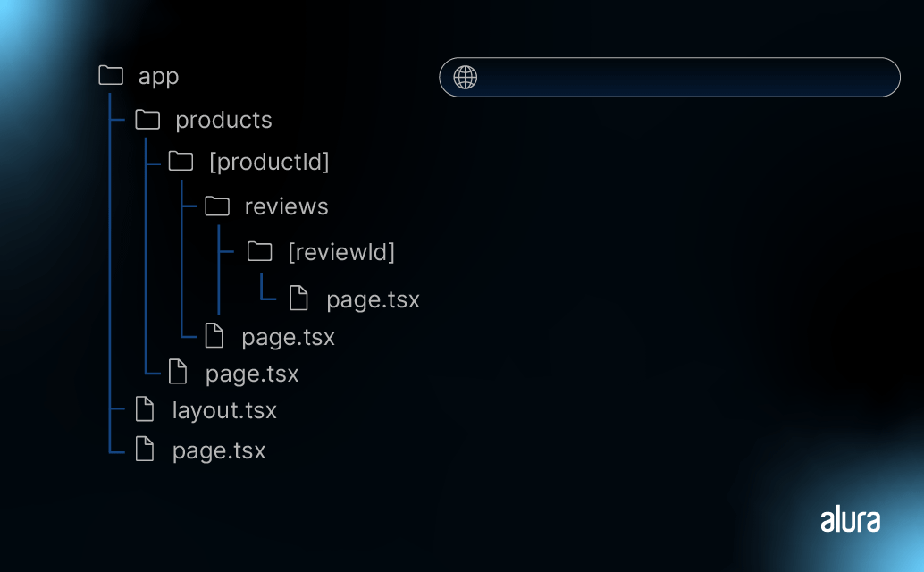Click the products folder icon
This screenshot has height=572, width=924.
(147, 120)
